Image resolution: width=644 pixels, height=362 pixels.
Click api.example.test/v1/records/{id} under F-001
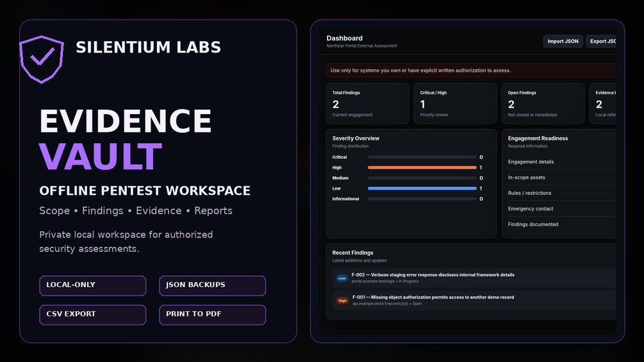pos(381,304)
